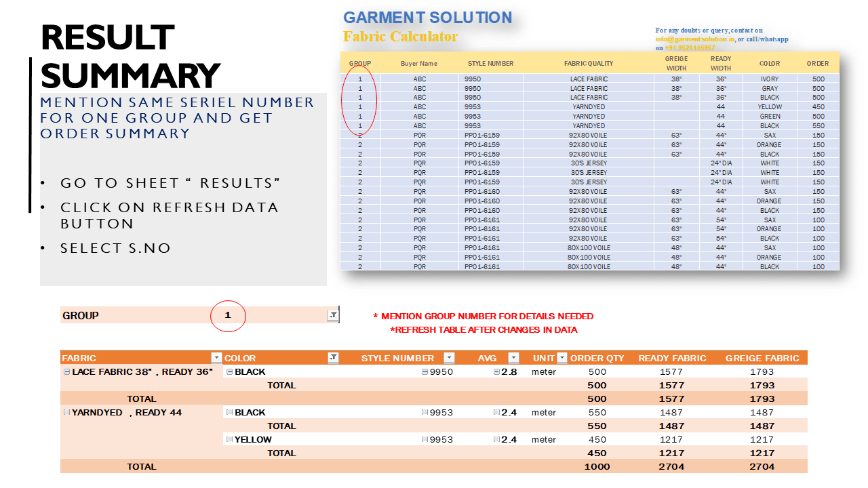Screen dimensions: 868x488
Task: Open the FABRIC header dropdown
Action: pyautogui.click(x=217, y=358)
